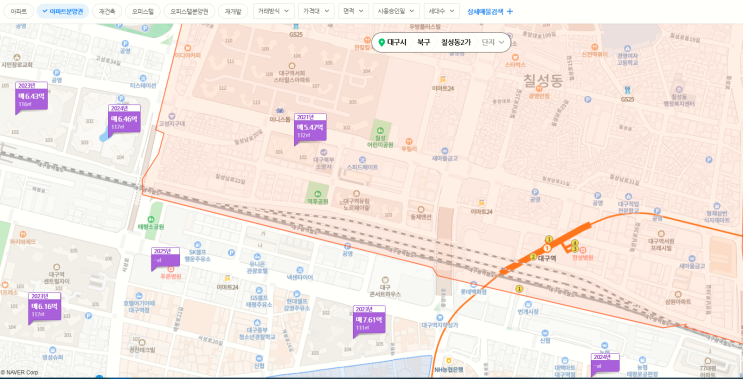Viewport: 743px width, 379px height.
Task: Click the 푸른병원 hospital icon
Action: [x=171, y=269]
